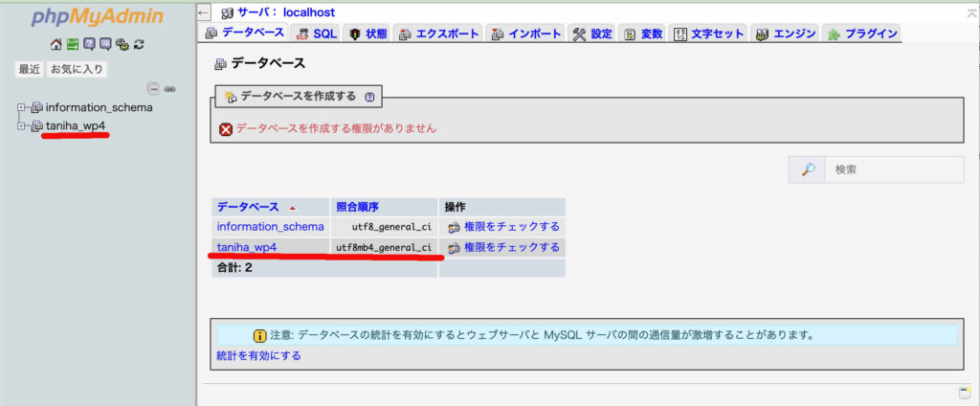Click the information_schema database icon in tree
The height and width of the screenshot is (406, 980).
37,107
